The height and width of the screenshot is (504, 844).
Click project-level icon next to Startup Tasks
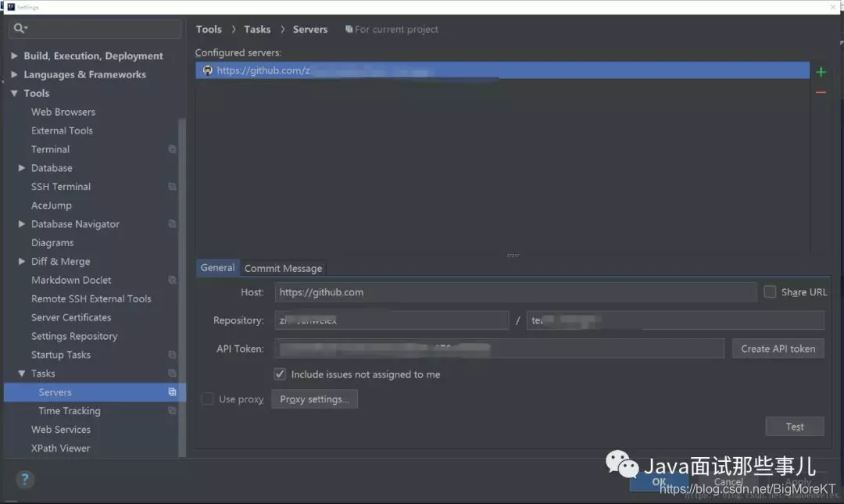[172, 355]
